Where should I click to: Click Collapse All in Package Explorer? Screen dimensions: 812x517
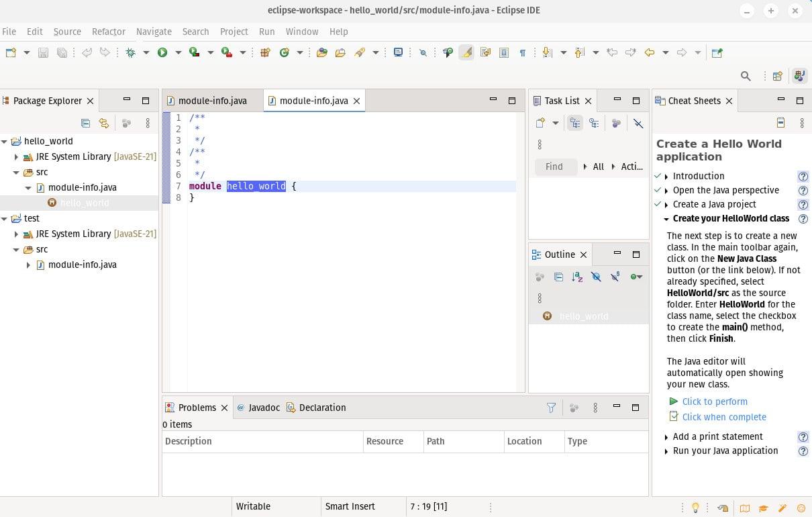(85, 123)
